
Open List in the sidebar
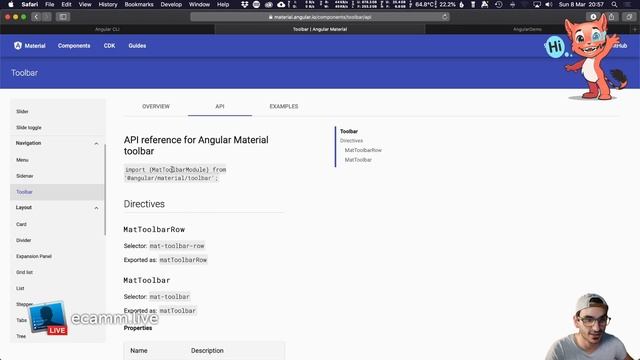[x=20, y=288]
